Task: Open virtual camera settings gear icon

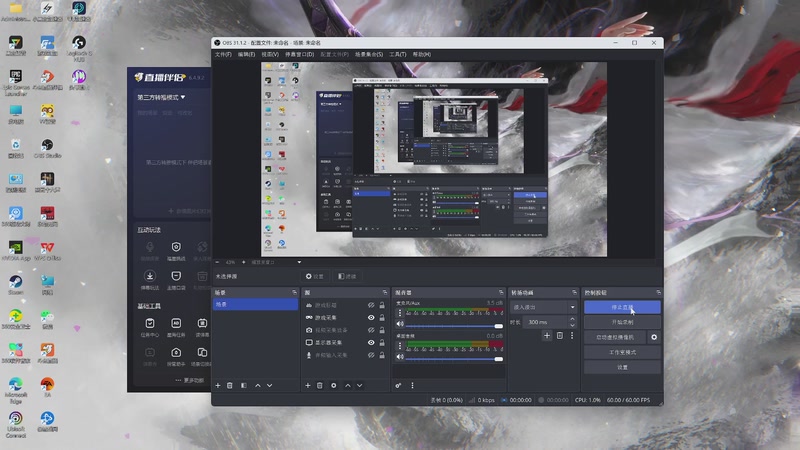Action: pyautogui.click(x=654, y=337)
